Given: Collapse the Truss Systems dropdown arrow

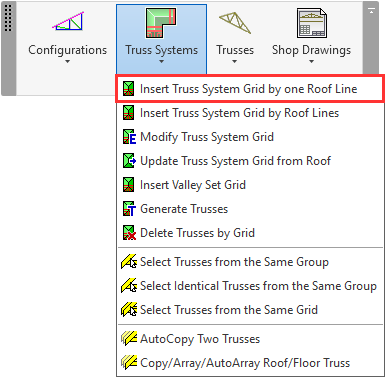Looking at the screenshot, I should 161,61.
